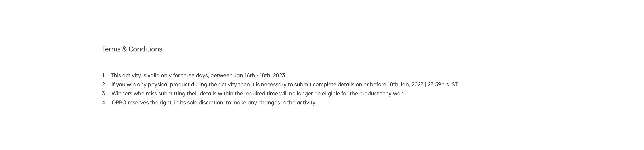Click the horizontal divider above the heading
Screen dimensions: 644x150
[318, 27]
